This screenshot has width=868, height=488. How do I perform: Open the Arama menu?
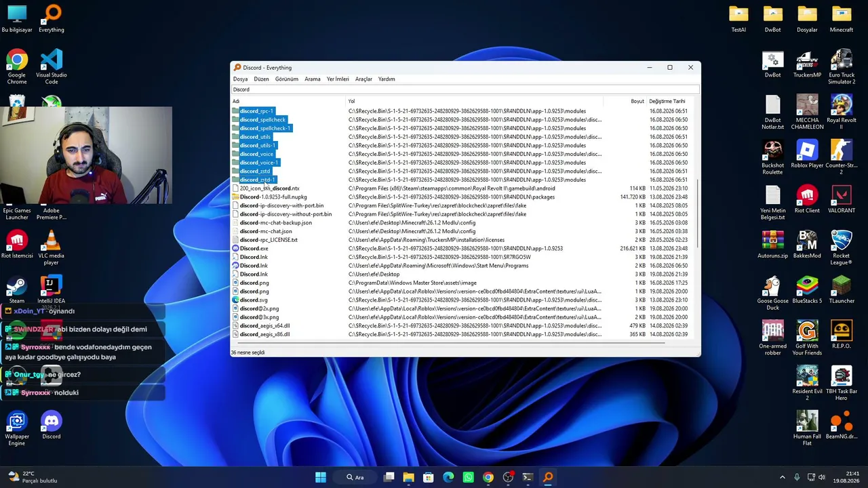pos(312,79)
